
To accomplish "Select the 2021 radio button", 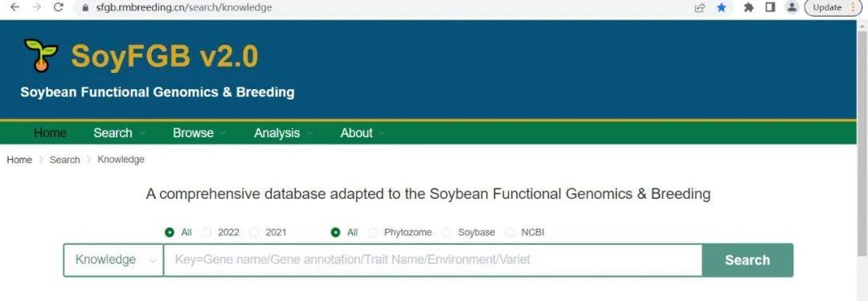I will pos(254,233).
